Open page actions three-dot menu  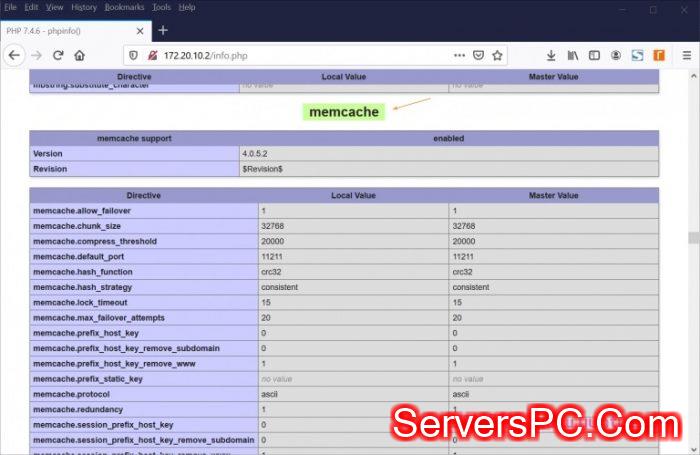click(459, 55)
